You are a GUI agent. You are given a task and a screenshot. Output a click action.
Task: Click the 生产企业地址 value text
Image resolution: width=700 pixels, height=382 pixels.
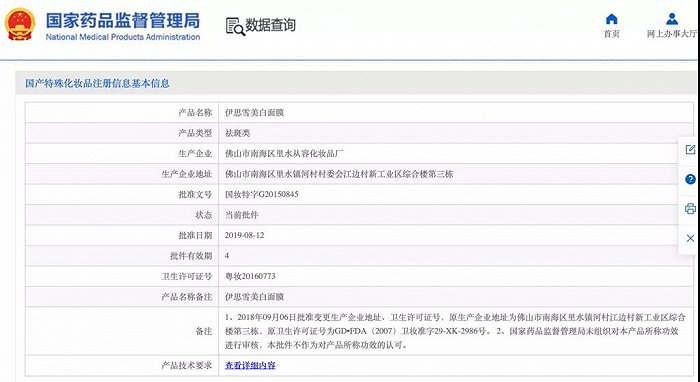(x=339, y=174)
